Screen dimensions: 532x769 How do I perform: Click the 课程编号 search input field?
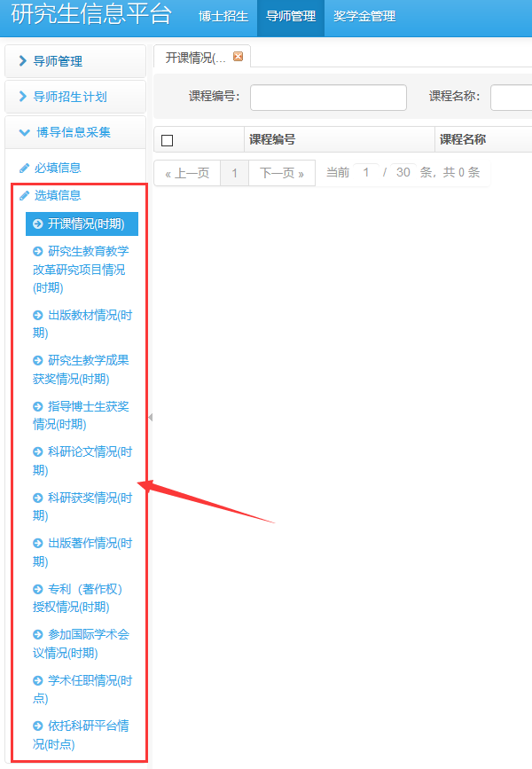[x=328, y=97]
